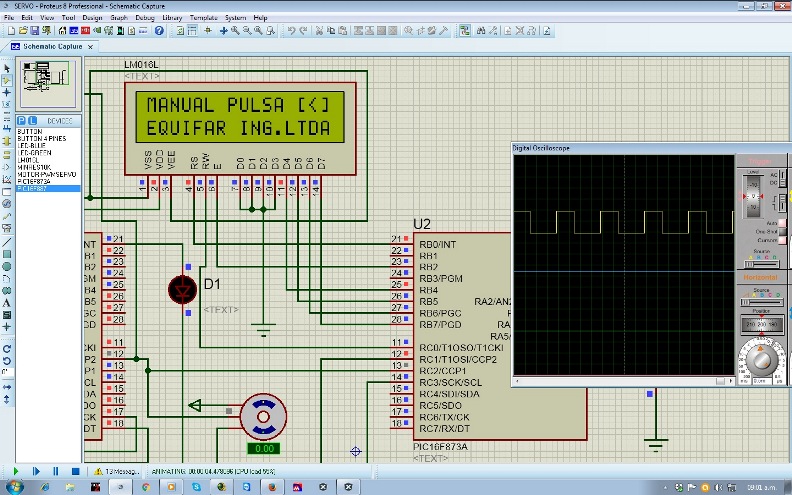Open the PCB Layout module icon
The width and height of the screenshot is (792, 495).
coord(85,31)
